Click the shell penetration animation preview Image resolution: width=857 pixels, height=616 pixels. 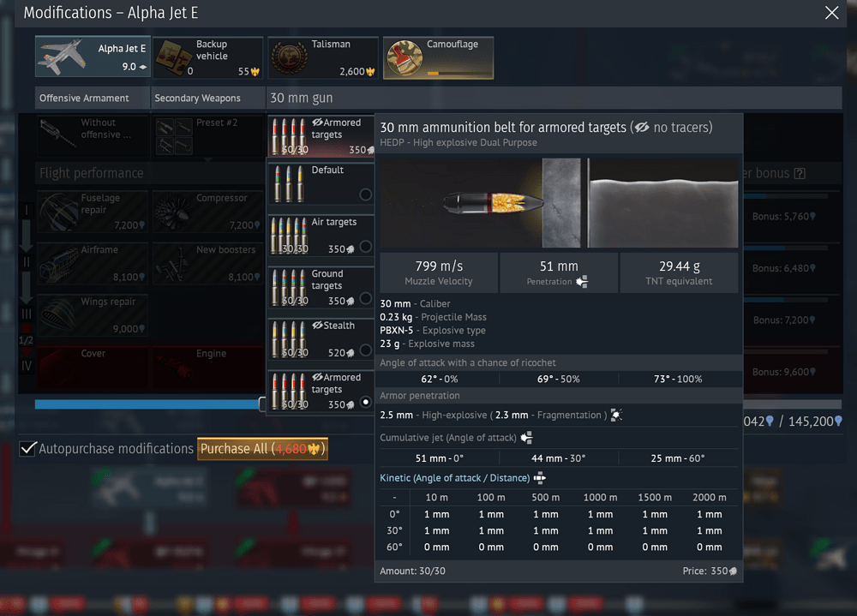click(559, 203)
